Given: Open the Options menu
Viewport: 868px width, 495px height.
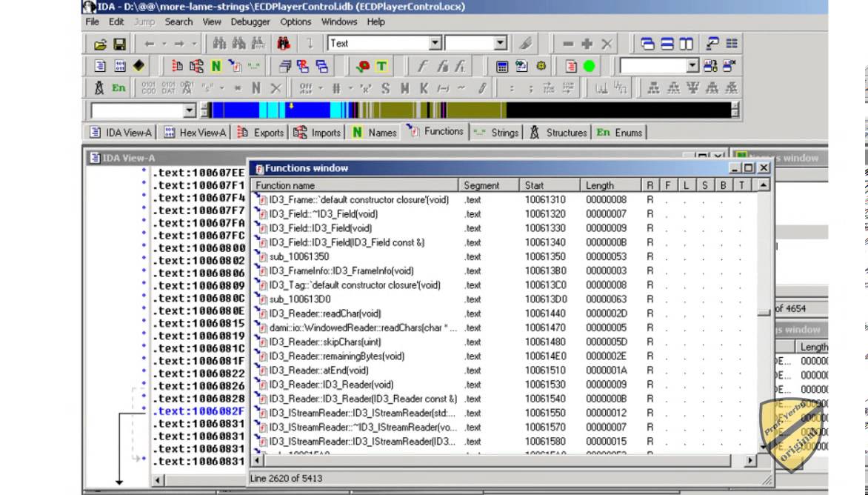Looking at the screenshot, I should 296,21.
